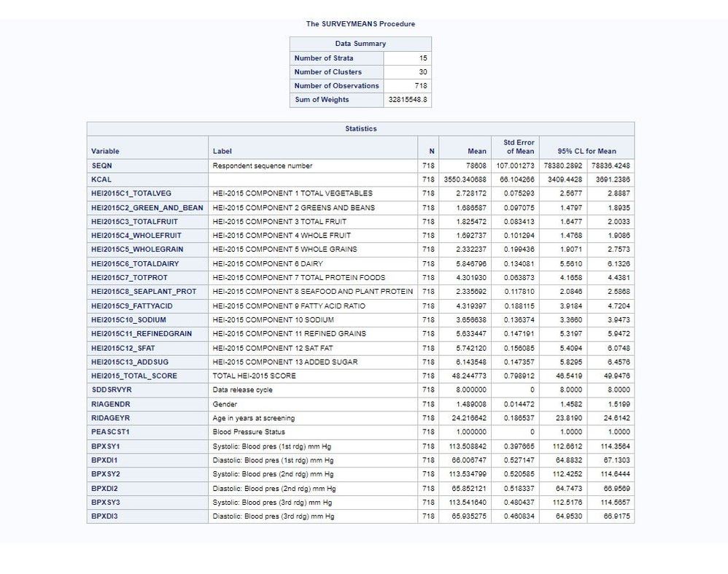Select the "Sum of Weights" label

[322, 100]
